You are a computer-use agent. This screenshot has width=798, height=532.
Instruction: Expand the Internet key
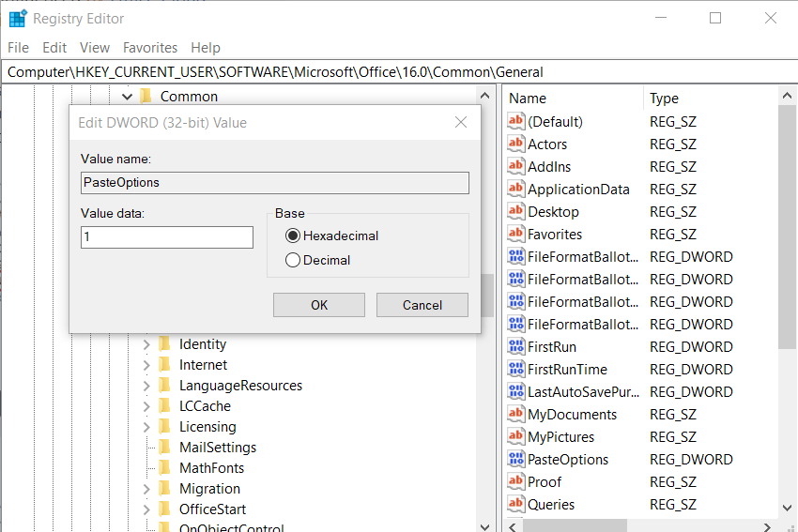pyautogui.click(x=146, y=365)
